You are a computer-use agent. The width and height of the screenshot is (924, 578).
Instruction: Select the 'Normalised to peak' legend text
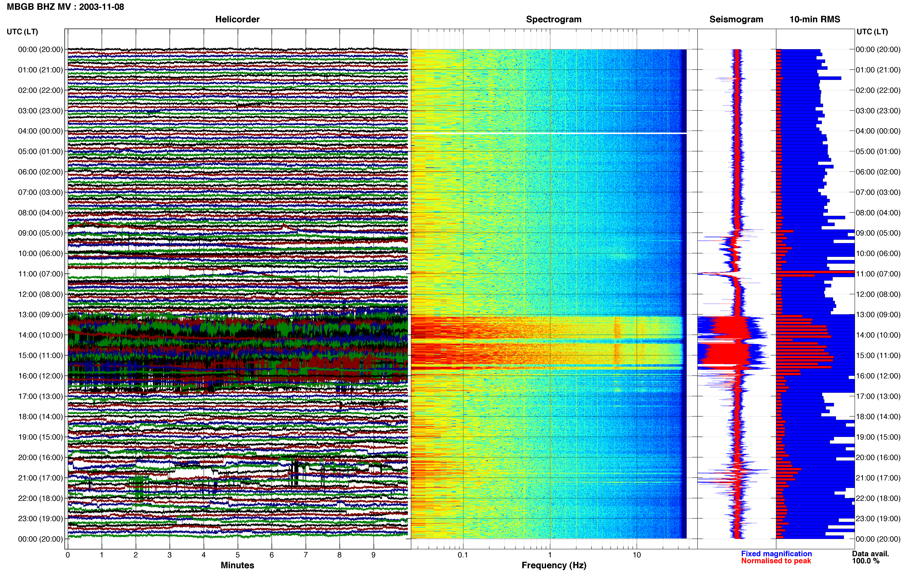point(776,561)
